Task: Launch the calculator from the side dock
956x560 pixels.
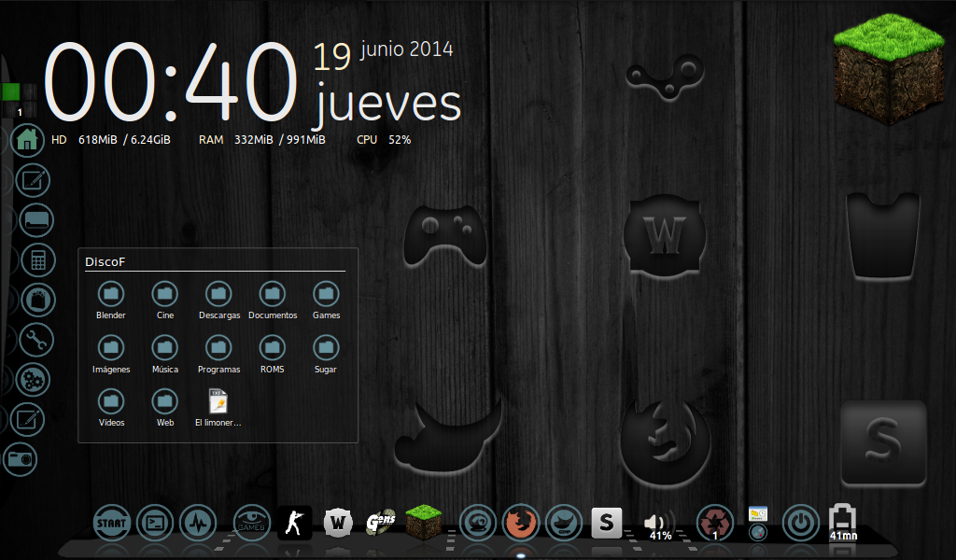Action: (x=38, y=260)
